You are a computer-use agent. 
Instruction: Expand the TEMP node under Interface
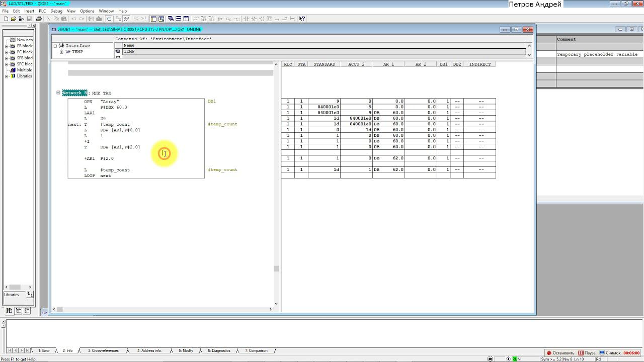click(x=61, y=52)
